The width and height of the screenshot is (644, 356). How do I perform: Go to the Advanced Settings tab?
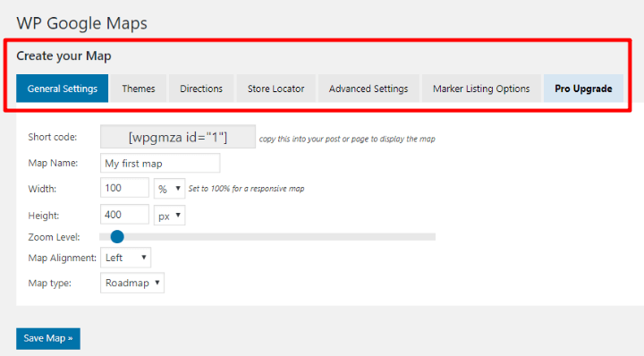tap(369, 89)
